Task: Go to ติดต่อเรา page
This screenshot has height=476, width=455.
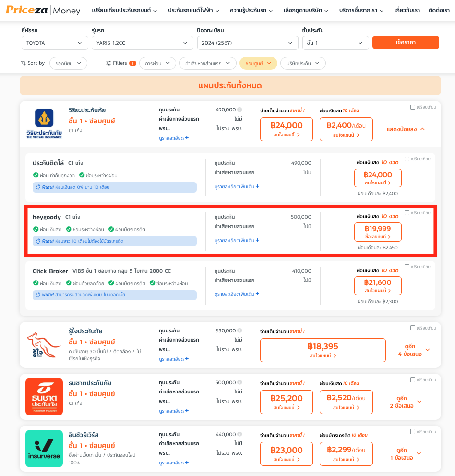Action: click(x=439, y=10)
